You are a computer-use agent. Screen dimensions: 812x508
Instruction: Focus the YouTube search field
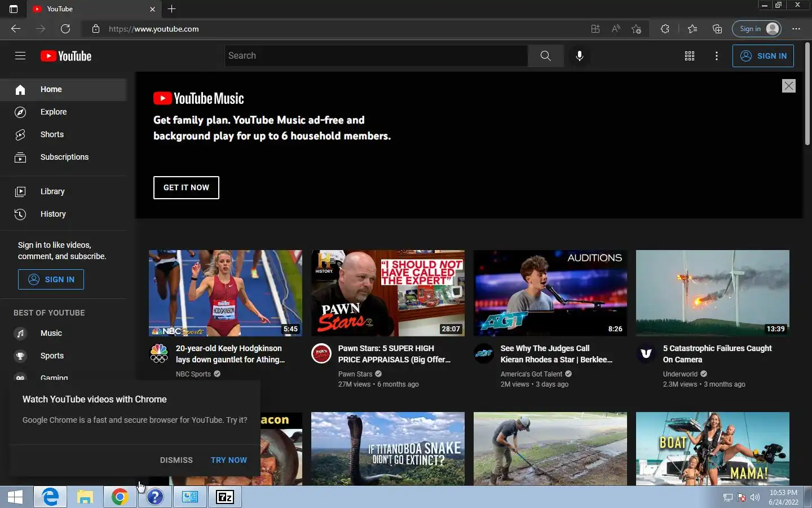[x=376, y=56]
